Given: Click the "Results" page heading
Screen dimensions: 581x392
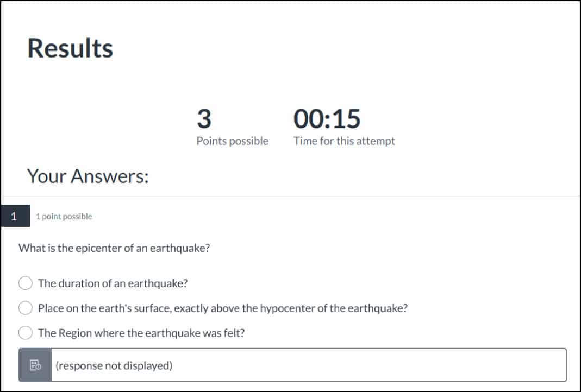Looking at the screenshot, I should coord(70,48).
